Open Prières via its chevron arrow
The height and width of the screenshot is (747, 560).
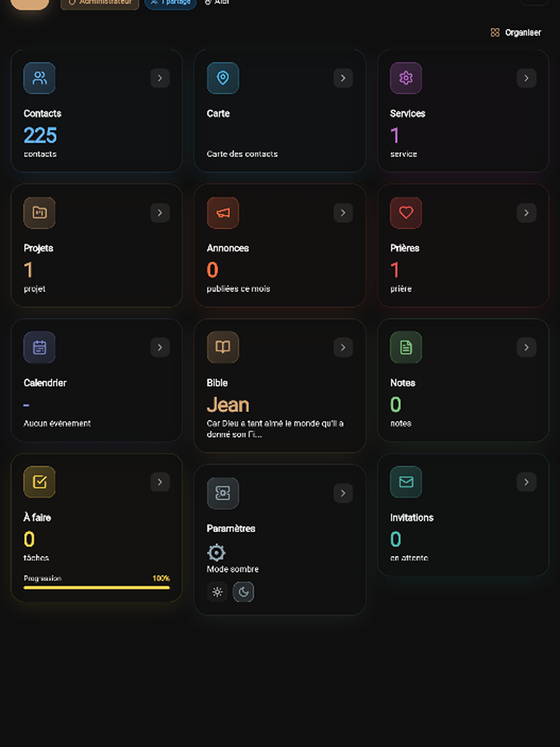[527, 213]
